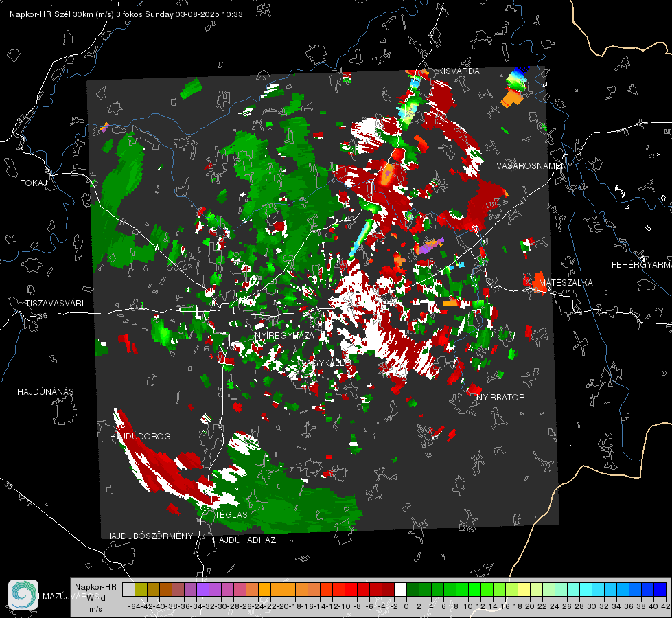
Task: Pick the pure yellow legend swatch
Action: tap(524, 589)
